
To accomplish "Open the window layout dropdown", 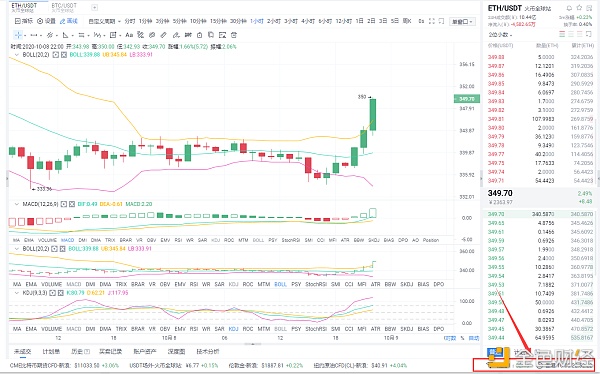I will point(463,21).
